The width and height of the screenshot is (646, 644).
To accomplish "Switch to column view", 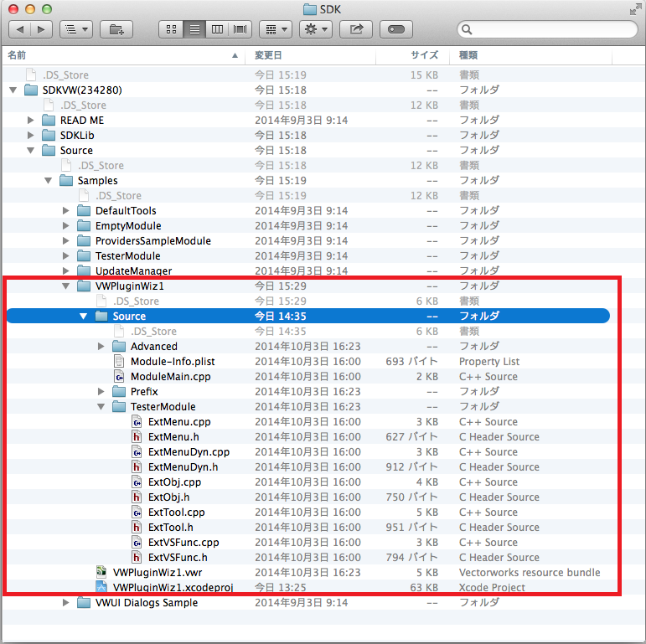I will pos(217,29).
